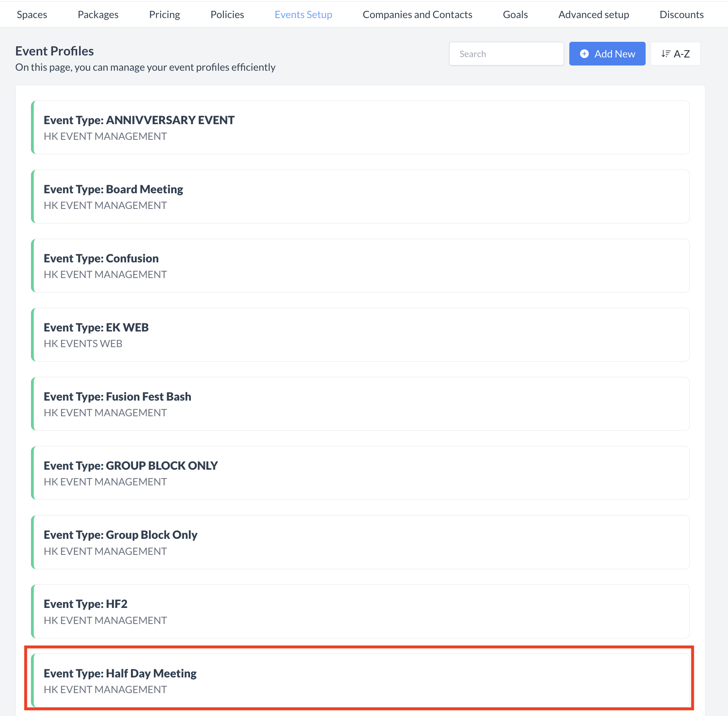The height and width of the screenshot is (716, 728).
Task: Open the Events Setup tab
Action: (303, 14)
